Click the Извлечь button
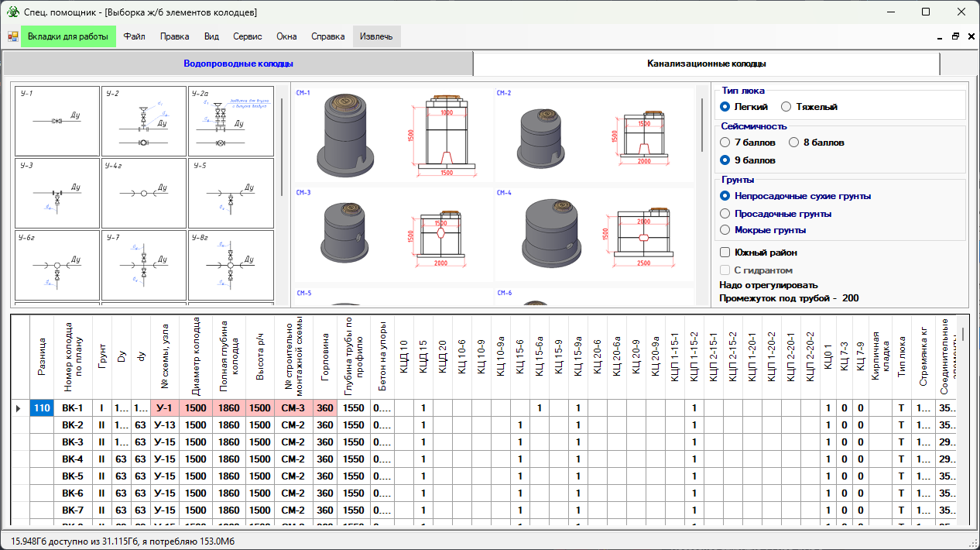This screenshot has width=980, height=550. pyautogui.click(x=376, y=36)
